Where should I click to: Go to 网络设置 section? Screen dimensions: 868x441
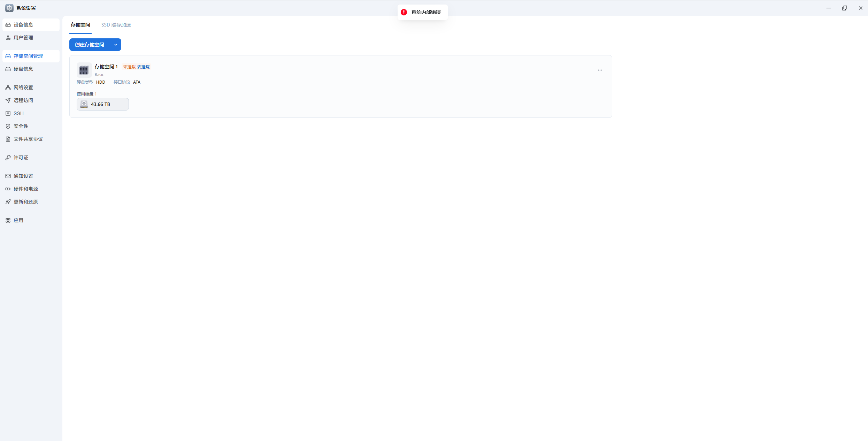(x=23, y=88)
